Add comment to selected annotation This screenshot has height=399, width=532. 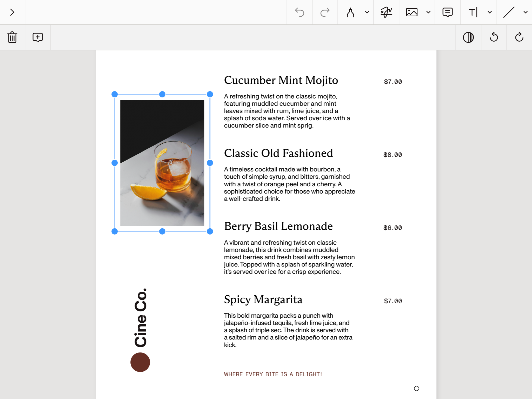pos(38,37)
